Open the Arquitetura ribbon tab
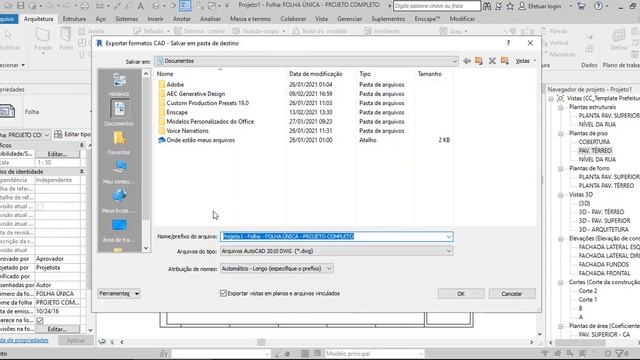 tap(38, 19)
